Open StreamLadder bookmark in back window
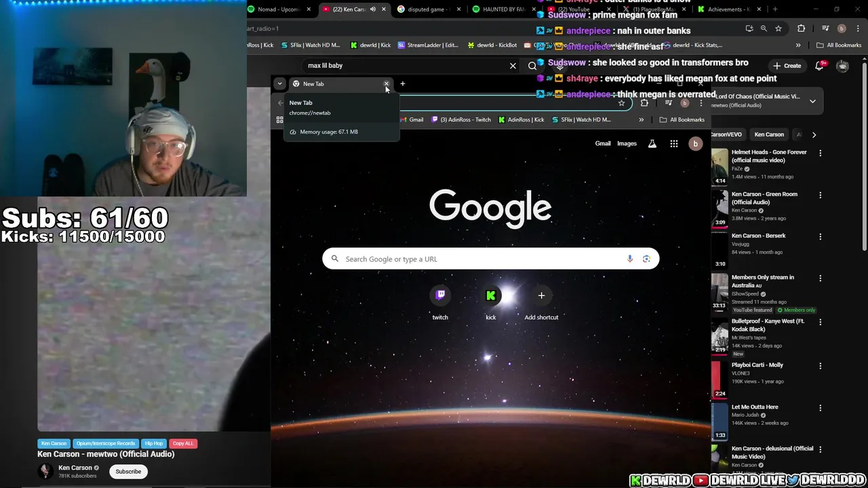This screenshot has width=868, height=488. click(429, 45)
